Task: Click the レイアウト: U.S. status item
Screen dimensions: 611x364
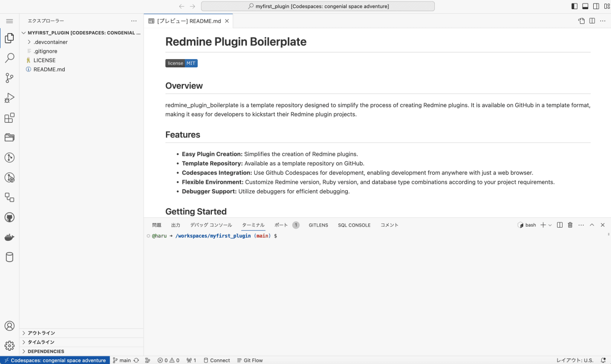Action: [574, 360]
